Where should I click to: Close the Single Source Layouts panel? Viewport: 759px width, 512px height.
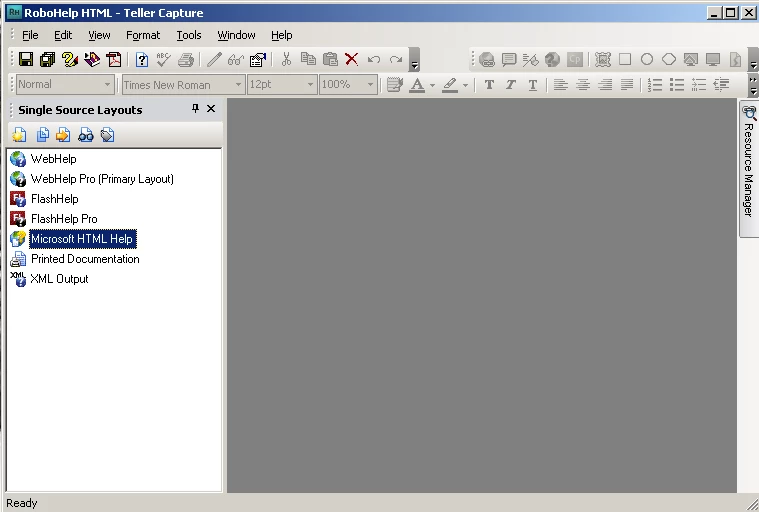coord(211,108)
